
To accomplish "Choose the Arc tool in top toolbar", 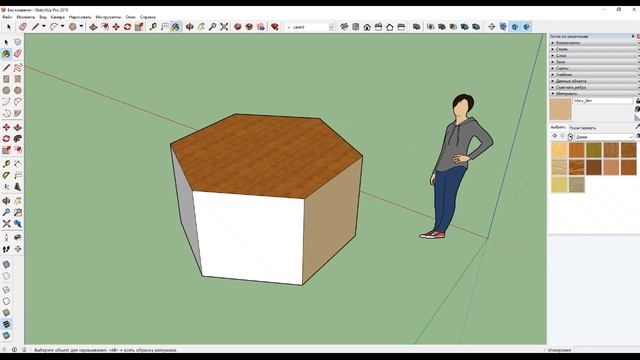I will point(54,27).
